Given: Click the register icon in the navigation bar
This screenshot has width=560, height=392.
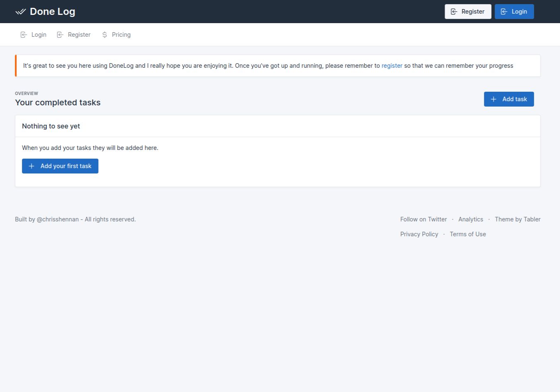Looking at the screenshot, I should 60,34.
